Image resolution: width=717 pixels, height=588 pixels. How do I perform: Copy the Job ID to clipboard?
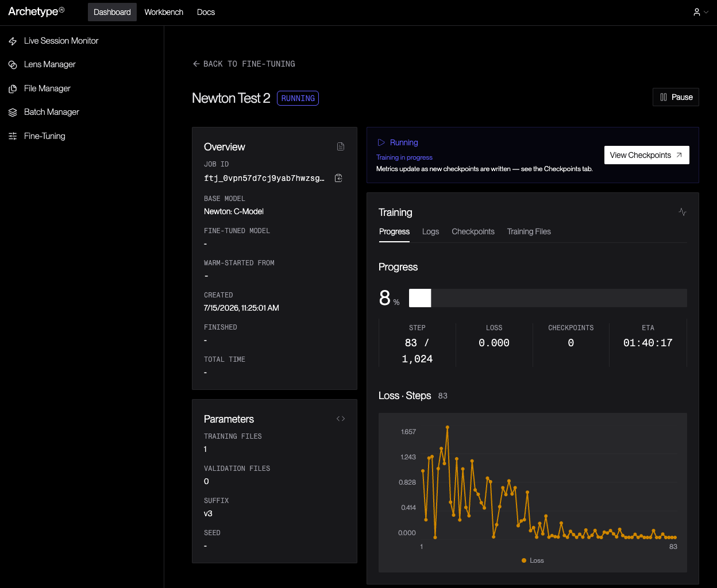(x=339, y=178)
